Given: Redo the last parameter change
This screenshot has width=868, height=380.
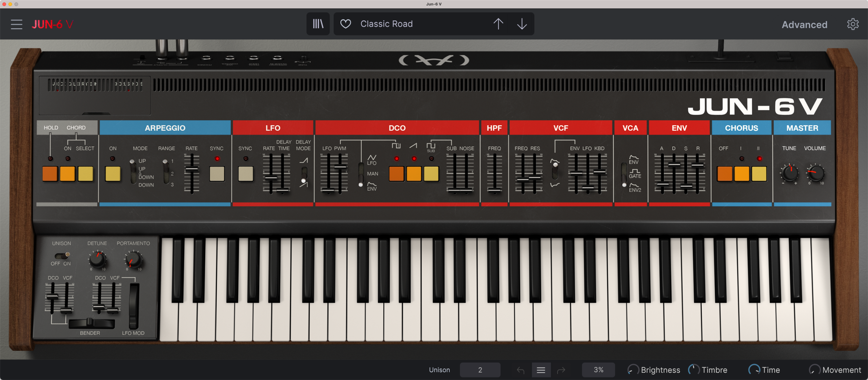Looking at the screenshot, I should click(x=561, y=370).
